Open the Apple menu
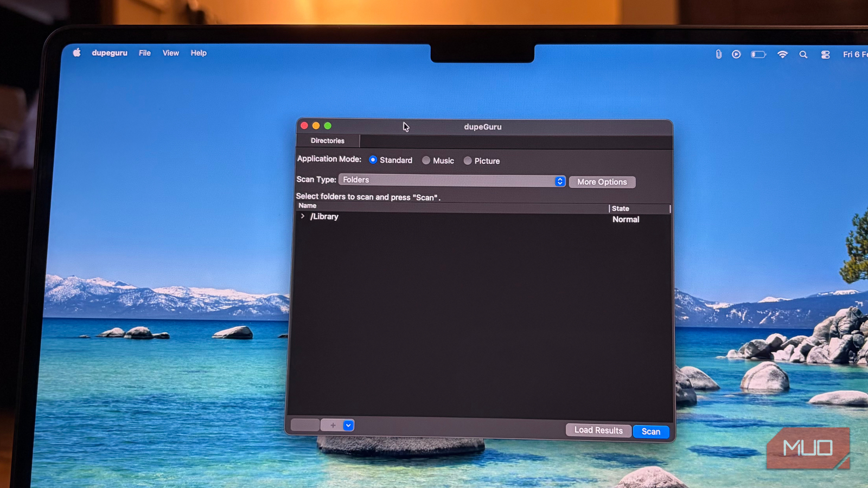The image size is (868, 488). click(76, 53)
